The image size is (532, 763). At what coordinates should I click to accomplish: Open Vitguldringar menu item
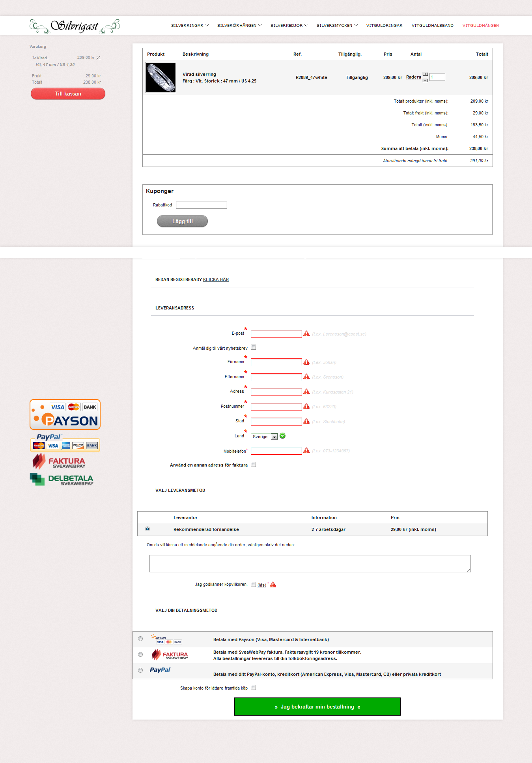click(385, 26)
